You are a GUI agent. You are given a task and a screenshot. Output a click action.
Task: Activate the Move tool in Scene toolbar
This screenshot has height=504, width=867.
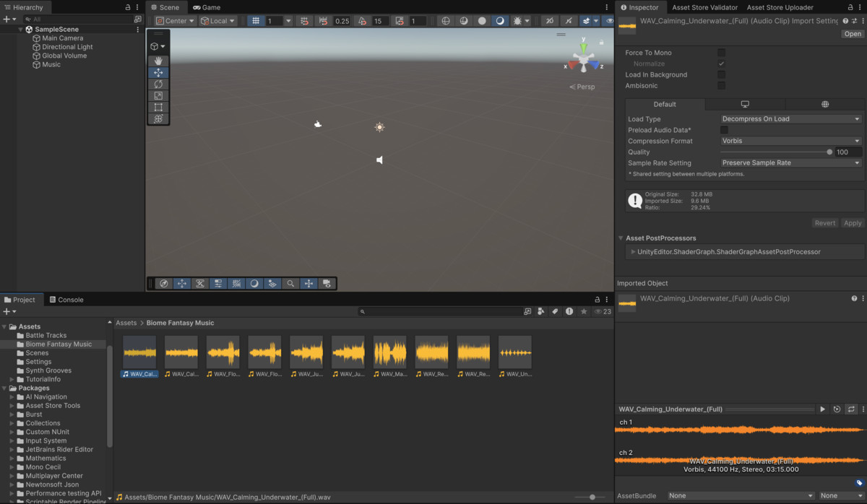(x=158, y=73)
